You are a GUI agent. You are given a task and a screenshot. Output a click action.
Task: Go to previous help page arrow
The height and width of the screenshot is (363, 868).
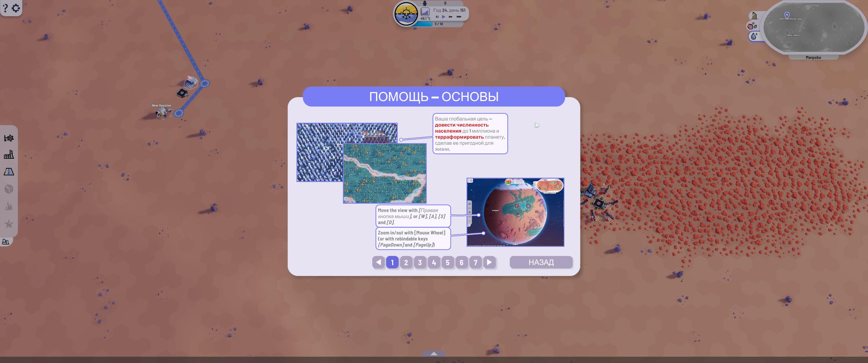point(378,262)
